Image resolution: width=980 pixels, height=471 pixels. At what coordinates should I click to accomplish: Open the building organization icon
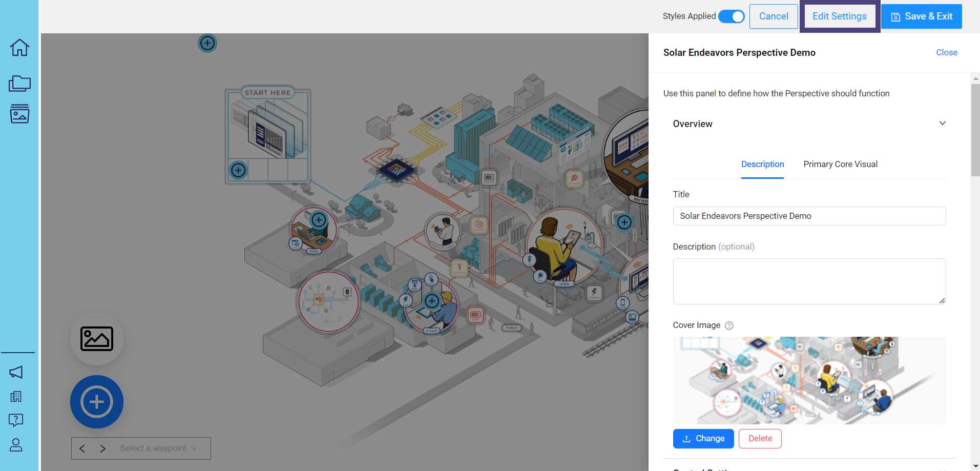[x=16, y=396]
